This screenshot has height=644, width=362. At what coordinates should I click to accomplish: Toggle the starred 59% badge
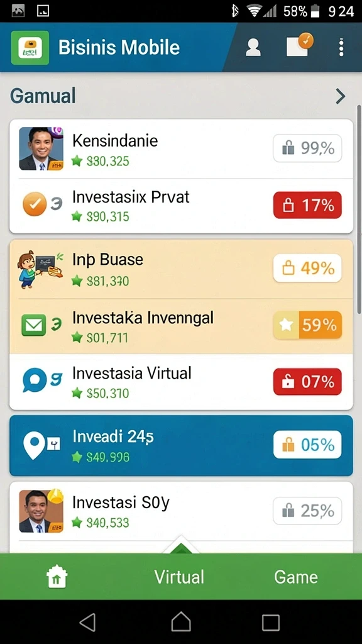tap(307, 325)
